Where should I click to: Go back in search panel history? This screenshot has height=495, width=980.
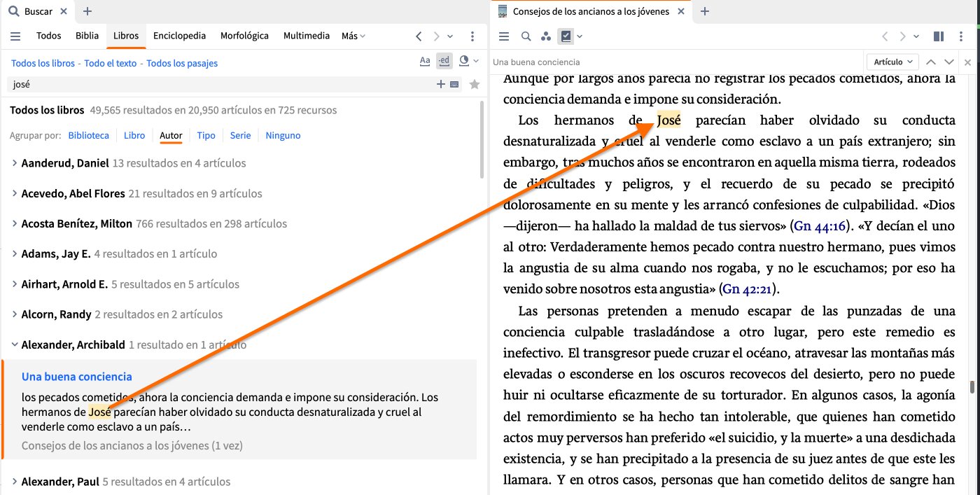click(419, 36)
